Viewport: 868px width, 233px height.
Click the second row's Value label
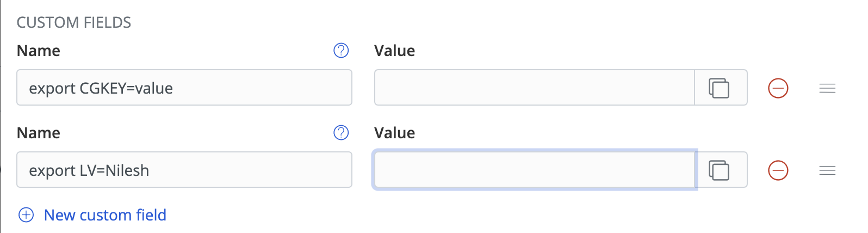coord(394,133)
